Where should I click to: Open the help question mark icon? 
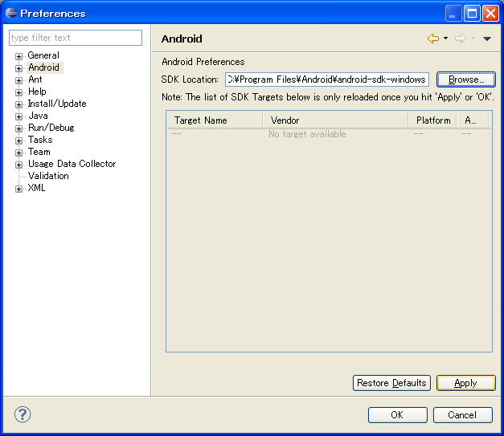point(23,414)
